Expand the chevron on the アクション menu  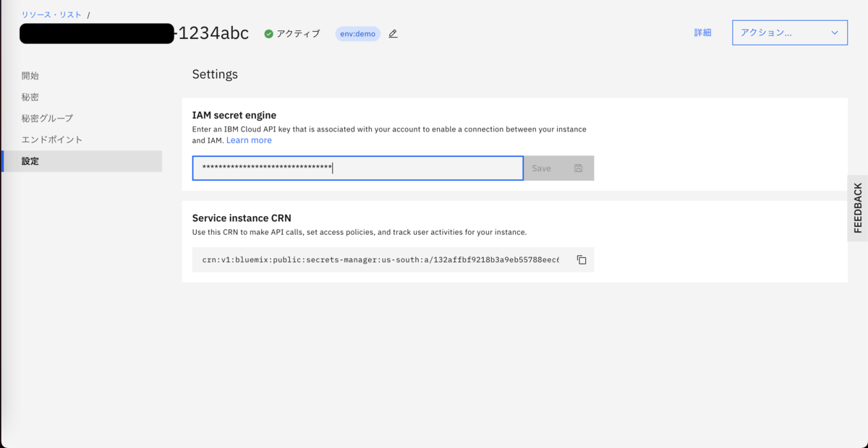pyautogui.click(x=835, y=33)
